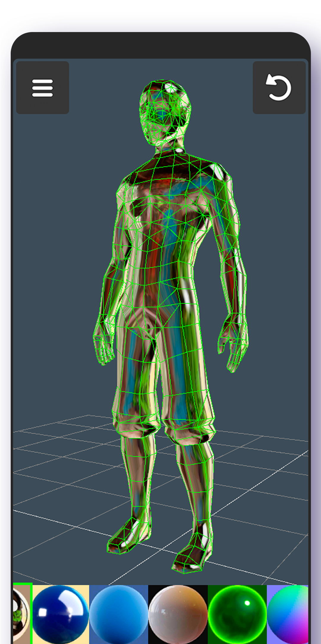This screenshot has height=644, width=321.
Task: Apply the matte light blue material sphere
Action: [x=119, y=614]
